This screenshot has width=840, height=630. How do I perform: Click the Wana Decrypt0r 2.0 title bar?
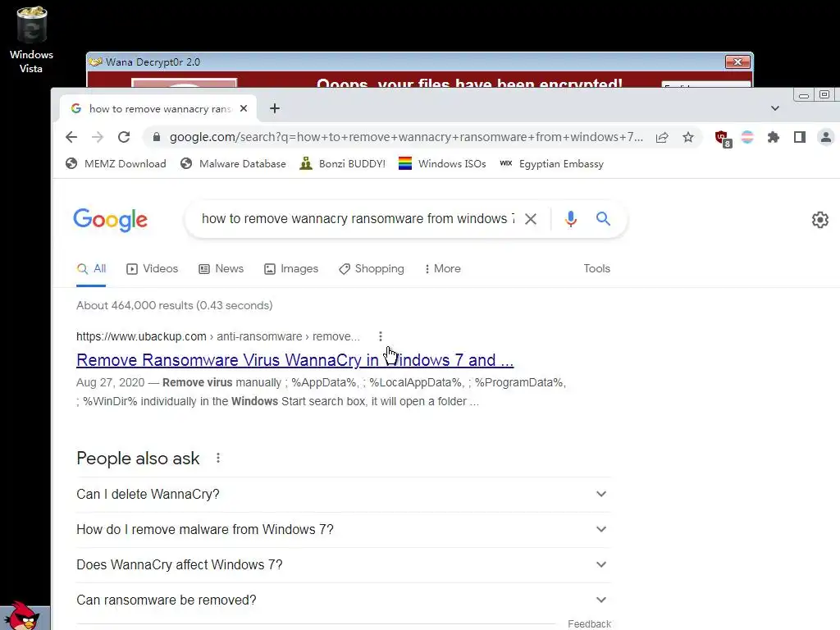tap(407, 62)
